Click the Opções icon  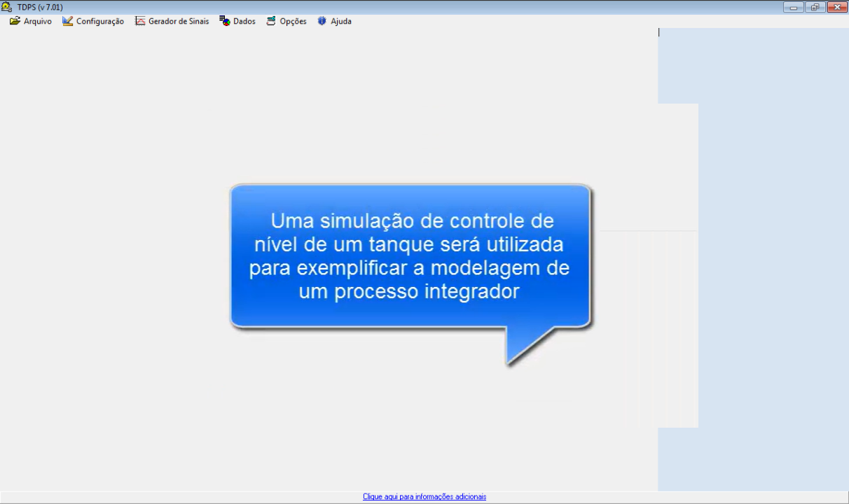pos(271,21)
